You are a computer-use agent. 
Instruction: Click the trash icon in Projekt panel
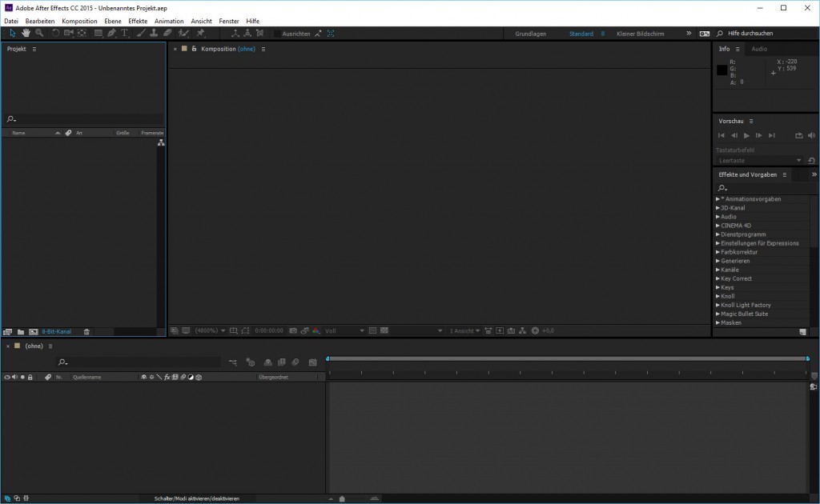click(x=86, y=331)
